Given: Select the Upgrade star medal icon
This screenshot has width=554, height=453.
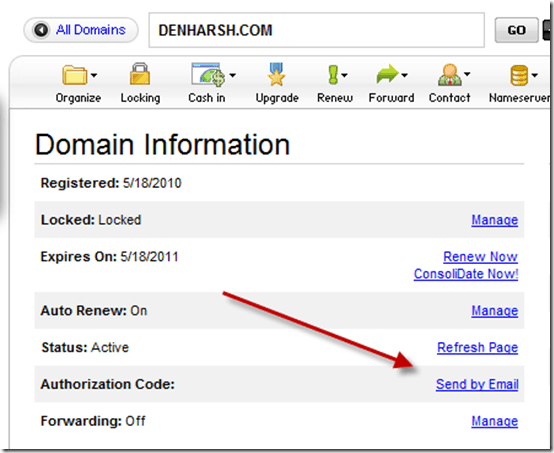Looking at the screenshot, I should pos(276,74).
